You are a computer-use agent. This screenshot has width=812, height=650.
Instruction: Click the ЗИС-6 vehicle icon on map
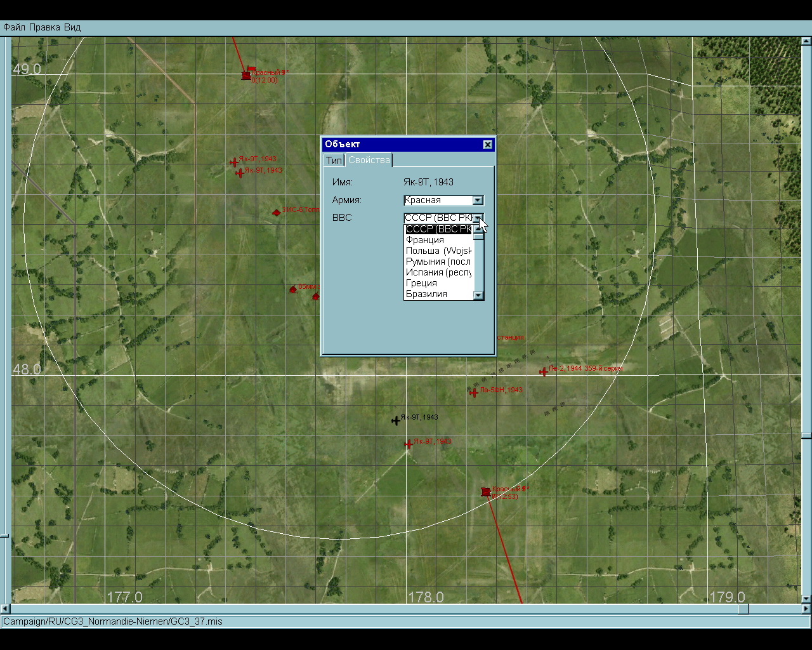[x=276, y=213]
